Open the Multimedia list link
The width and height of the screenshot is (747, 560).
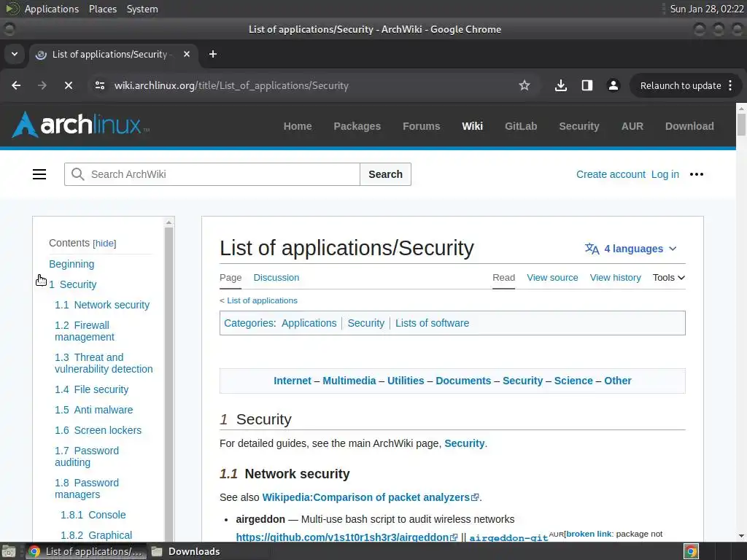coord(349,381)
